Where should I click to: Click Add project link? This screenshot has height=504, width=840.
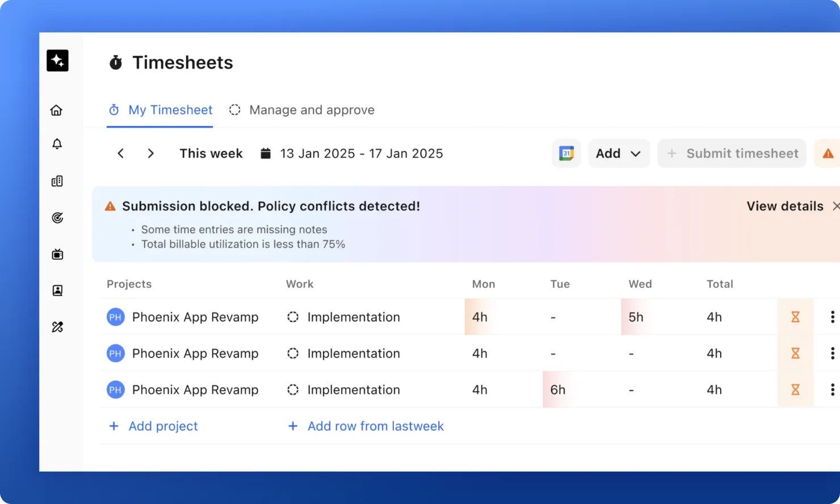pyautogui.click(x=153, y=426)
